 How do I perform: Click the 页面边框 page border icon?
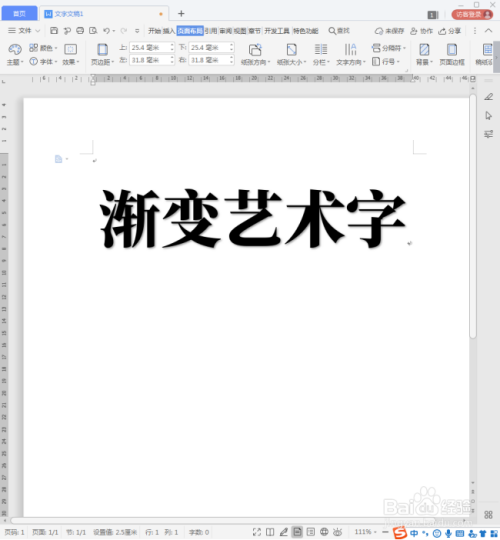click(x=452, y=54)
